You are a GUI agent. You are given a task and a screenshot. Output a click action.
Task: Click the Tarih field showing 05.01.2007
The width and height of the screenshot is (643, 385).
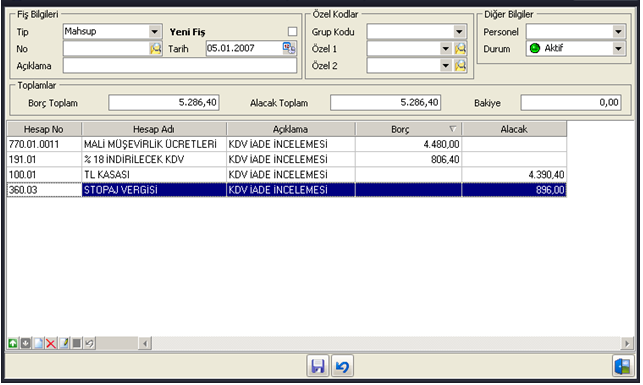pyautogui.click(x=244, y=48)
